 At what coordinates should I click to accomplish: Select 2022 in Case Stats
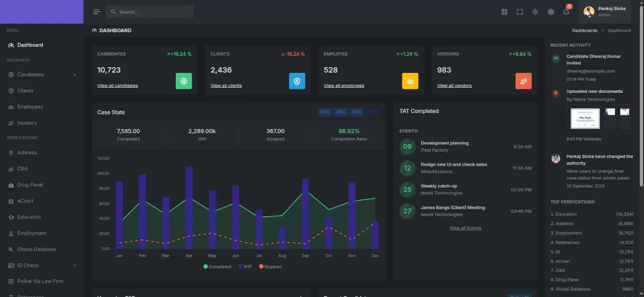coord(340,112)
